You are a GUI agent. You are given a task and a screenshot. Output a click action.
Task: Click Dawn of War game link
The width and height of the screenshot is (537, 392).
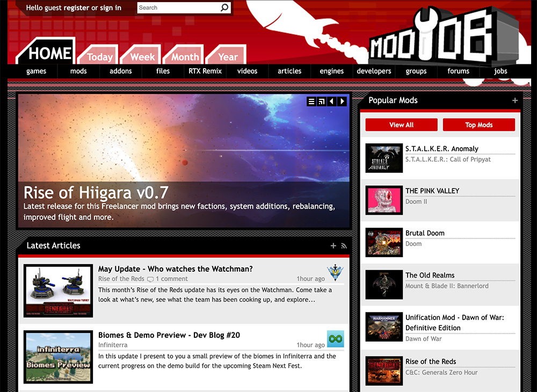pyautogui.click(x=424, y=339)
